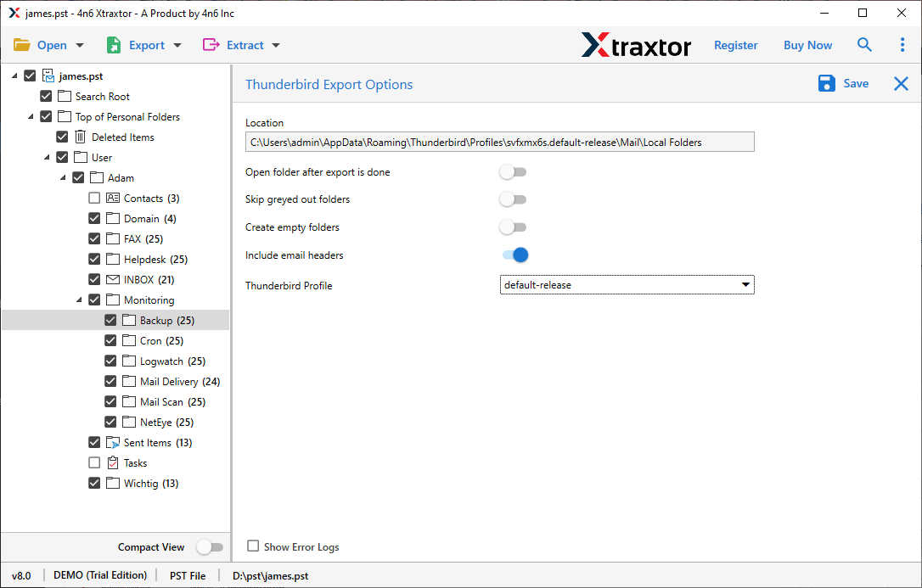Disable Include email headers
The width and height of the screenshot is (922, 588).
click(513, 255)
